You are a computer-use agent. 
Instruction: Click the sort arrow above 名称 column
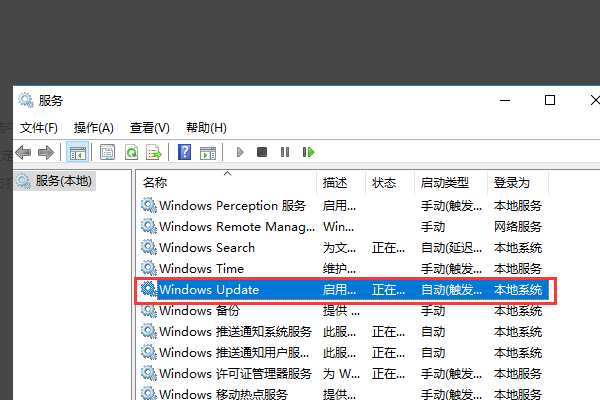coord(228,173)
